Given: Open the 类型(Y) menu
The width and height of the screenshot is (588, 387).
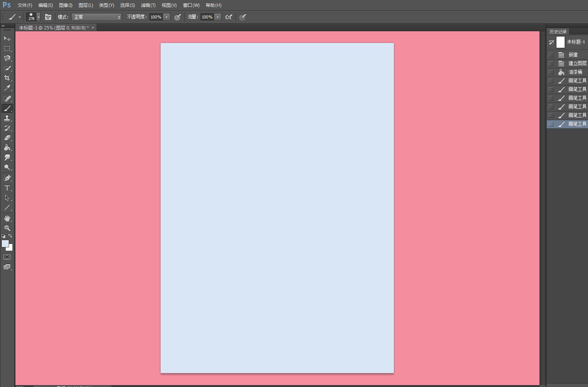Looking at the screenshot, I should pyautogui.click(x=106, y=5).
